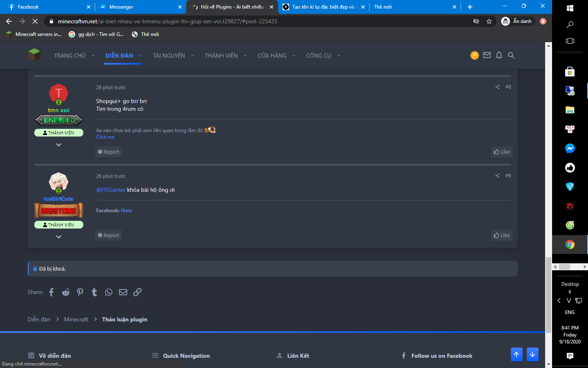Image resolution: width=588 pixels, height=368 pixels.
Task: Click share icon on post #9
Action: 497,175
